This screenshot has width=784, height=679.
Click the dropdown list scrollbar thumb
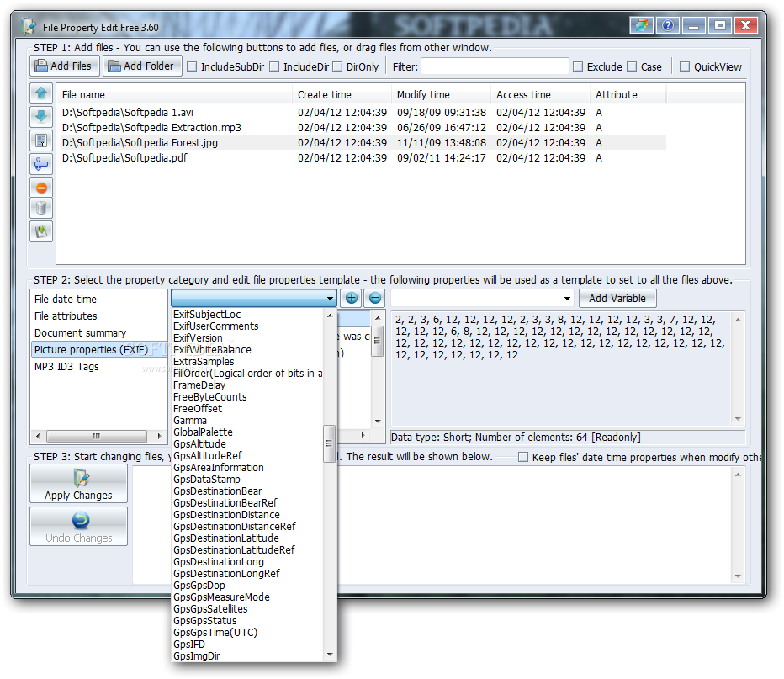coord(329,443)
